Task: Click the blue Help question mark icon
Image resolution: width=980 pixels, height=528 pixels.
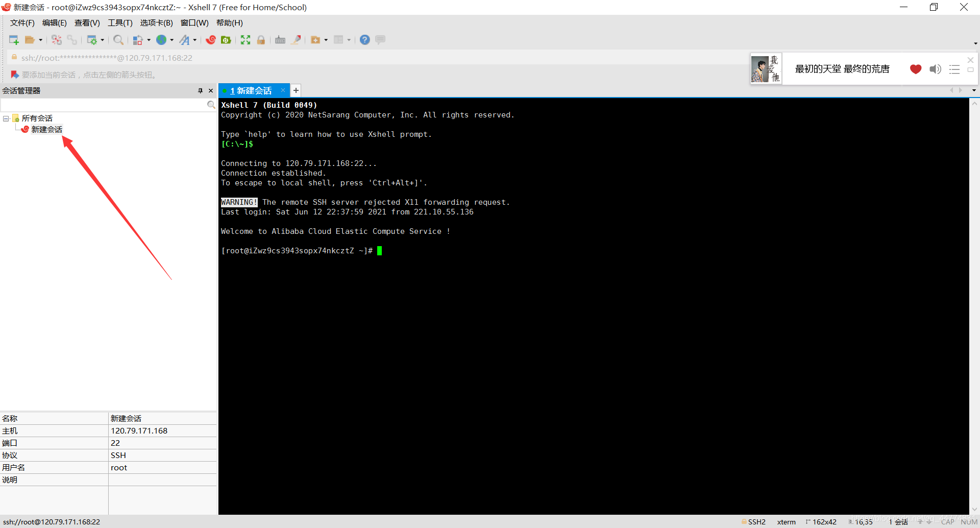Action: click(365, 40)
